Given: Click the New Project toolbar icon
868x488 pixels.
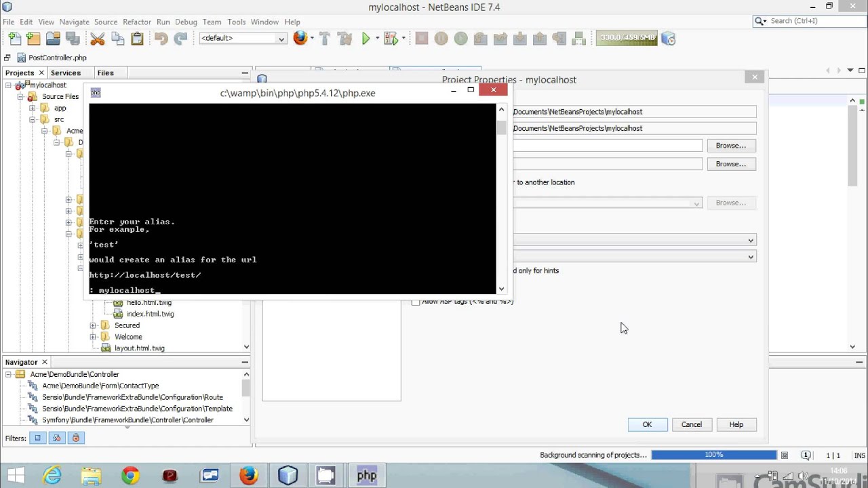Looking at the screenshot, I should [x=33, y=39].
